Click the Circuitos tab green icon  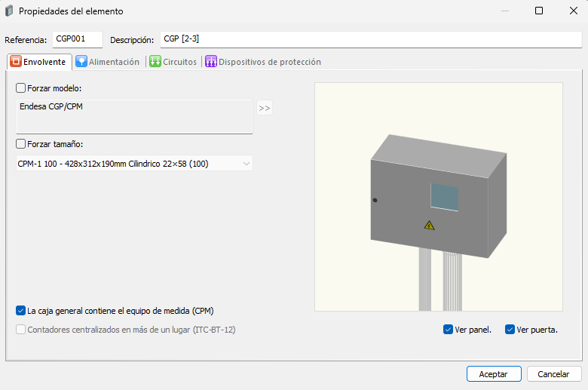point(155,62)
